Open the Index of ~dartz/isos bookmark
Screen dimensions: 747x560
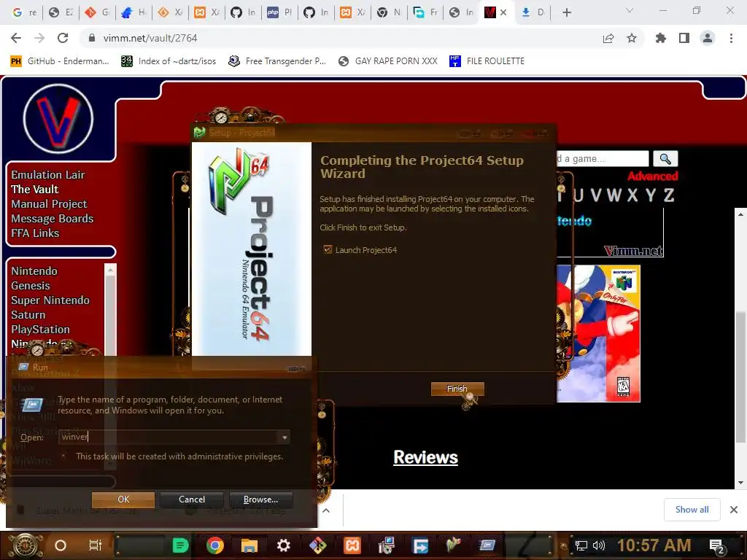[x=169, y=61]
